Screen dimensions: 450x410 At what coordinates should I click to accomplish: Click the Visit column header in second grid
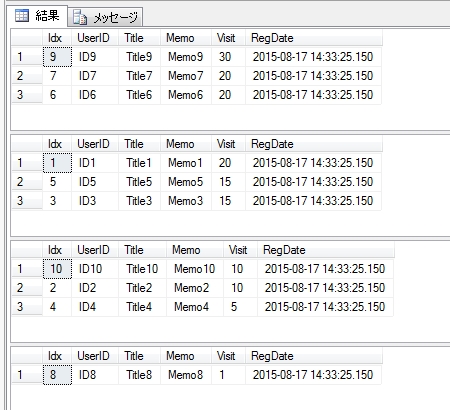228,144
